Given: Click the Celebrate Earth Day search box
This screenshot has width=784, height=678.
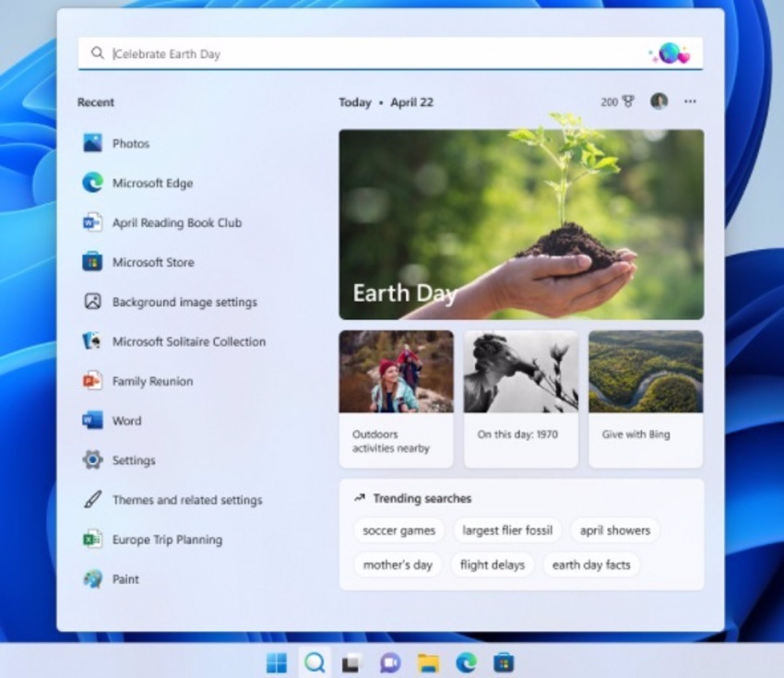Looking at the screenshot, I should tap(369, 54).
